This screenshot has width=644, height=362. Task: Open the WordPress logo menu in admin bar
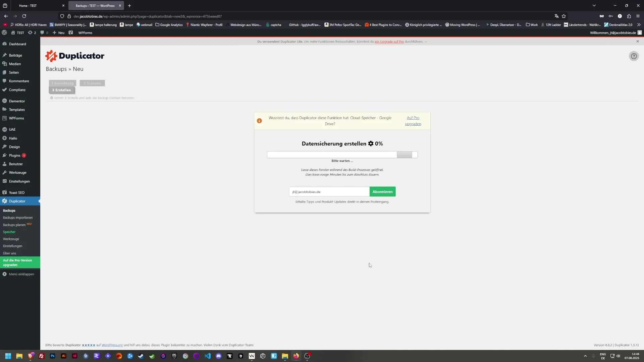click(4, 33)
